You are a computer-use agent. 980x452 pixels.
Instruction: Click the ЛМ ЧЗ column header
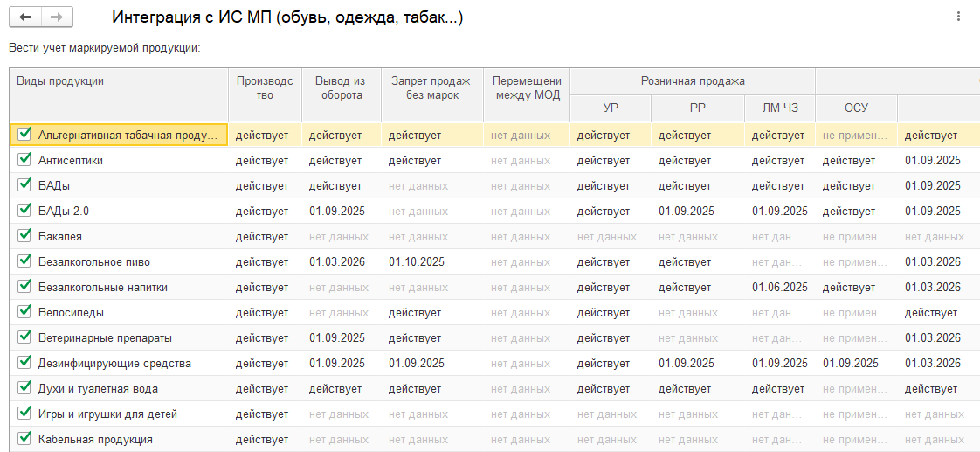click(x=779, y=108)
